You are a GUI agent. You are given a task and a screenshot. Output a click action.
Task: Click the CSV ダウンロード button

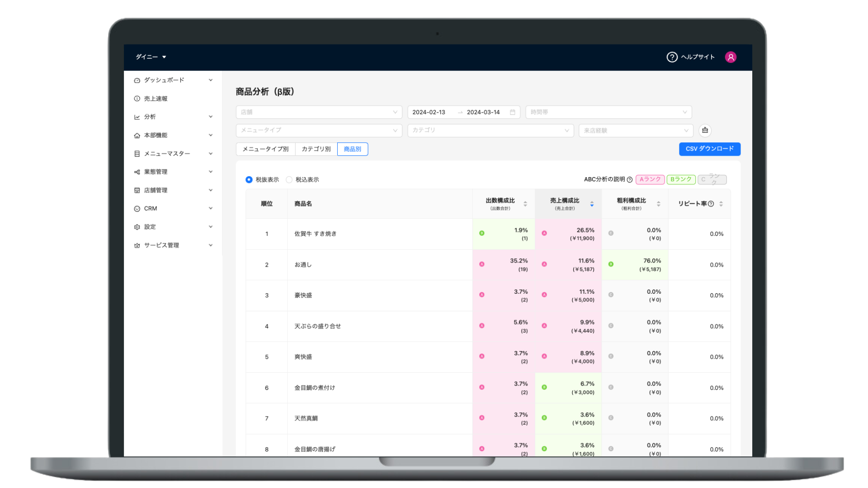709,149
